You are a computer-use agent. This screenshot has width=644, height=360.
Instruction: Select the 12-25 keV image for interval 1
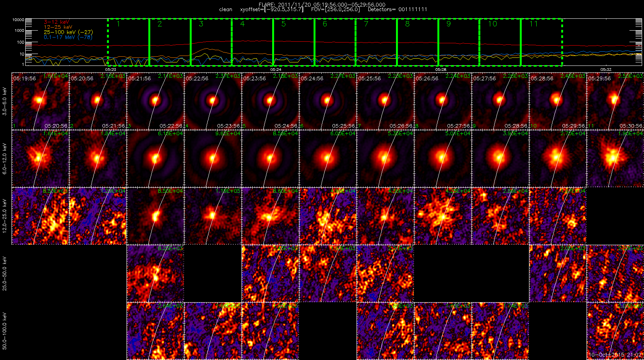click(x=40, y=216)
